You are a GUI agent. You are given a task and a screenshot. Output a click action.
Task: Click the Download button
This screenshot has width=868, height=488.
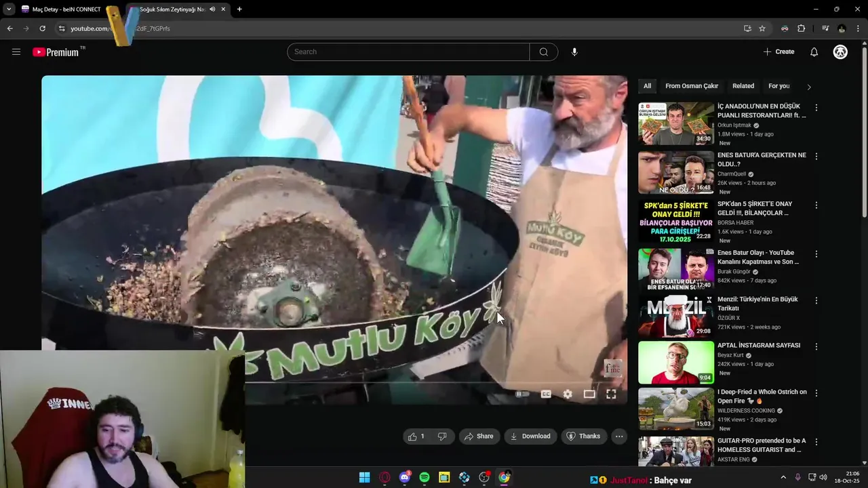[x=530, y=436]
